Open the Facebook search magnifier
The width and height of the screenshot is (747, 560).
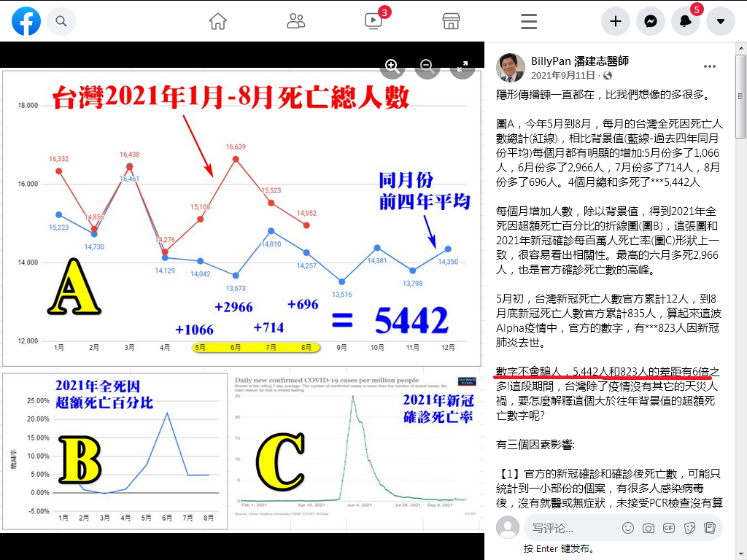coord(61,21)
